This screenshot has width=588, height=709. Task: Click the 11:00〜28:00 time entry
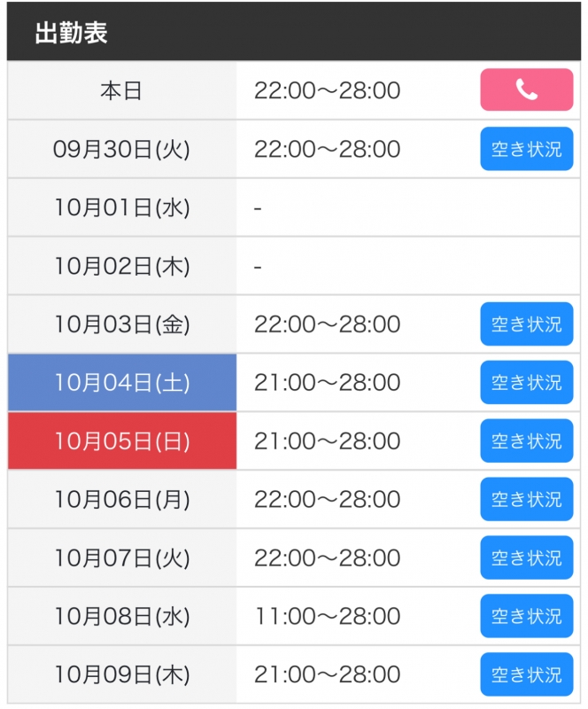[x=327, y=617]
